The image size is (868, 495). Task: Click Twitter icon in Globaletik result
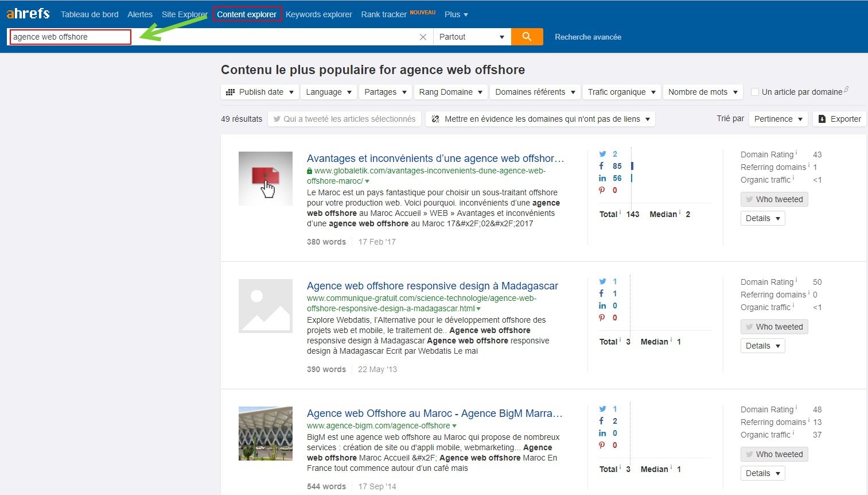602,154
